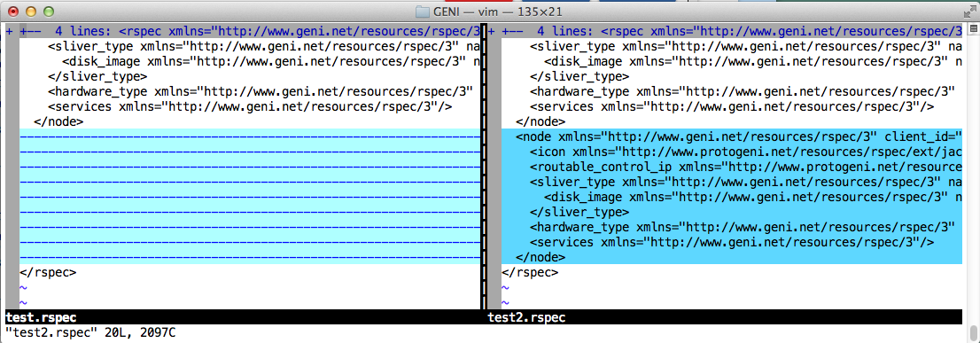The image size is (980, 343).
Task: Zoom the terminal window with green button
Action: 48,12
